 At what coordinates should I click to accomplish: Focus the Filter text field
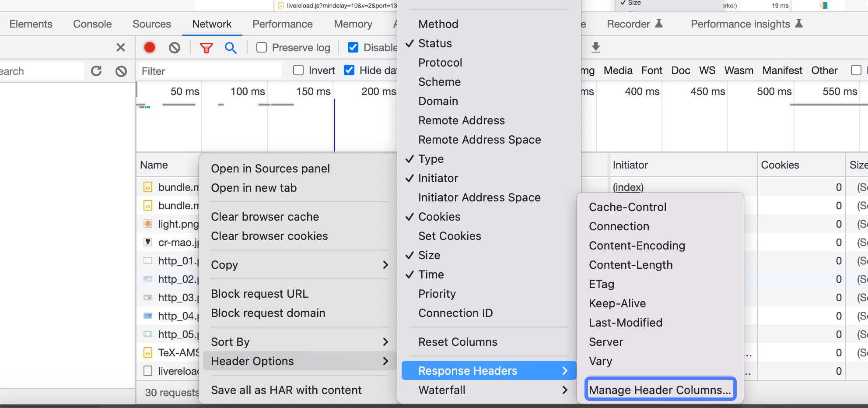tap(210, 71)
